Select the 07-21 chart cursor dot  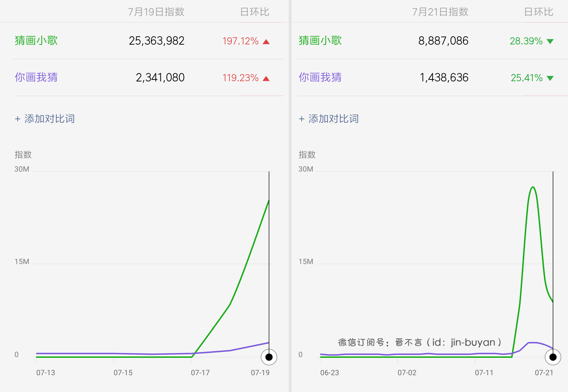553,357
